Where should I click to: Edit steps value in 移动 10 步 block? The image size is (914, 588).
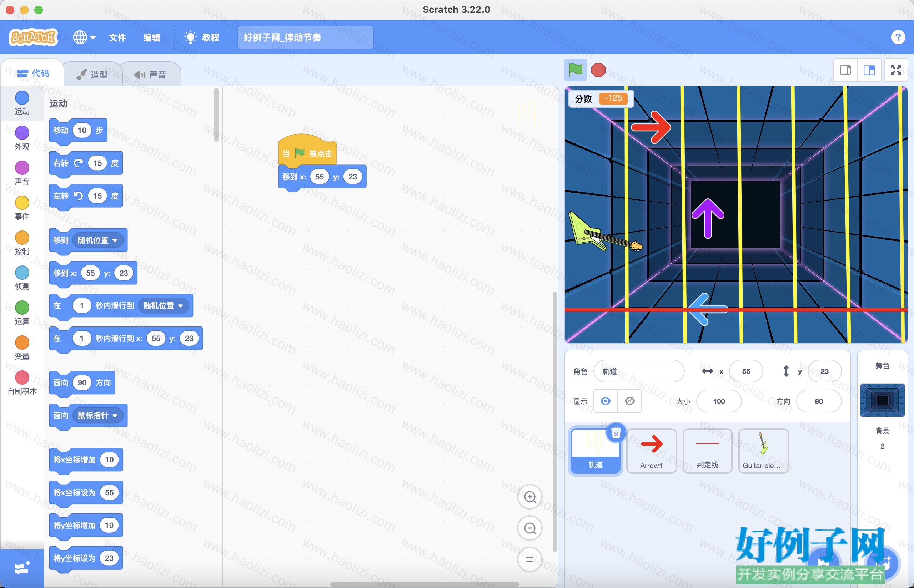coord(82,131)
